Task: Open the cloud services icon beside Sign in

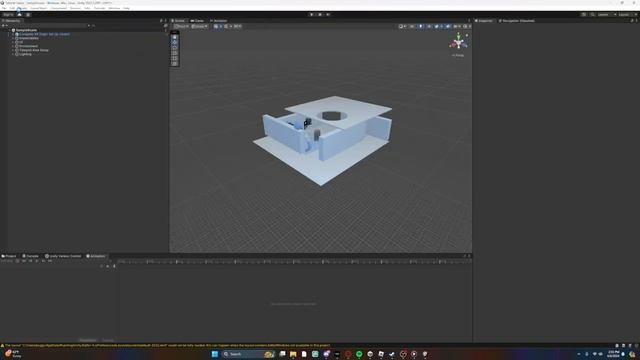Action: pos(19,14)
